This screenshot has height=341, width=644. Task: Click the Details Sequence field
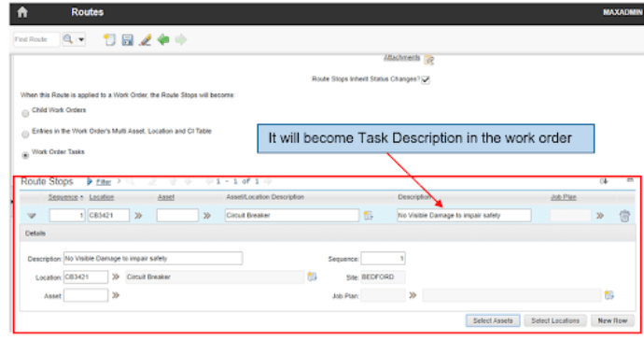click(x=384, y=259)
